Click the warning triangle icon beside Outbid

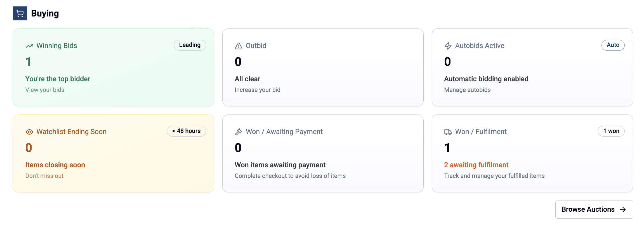[x=239, y=46]
